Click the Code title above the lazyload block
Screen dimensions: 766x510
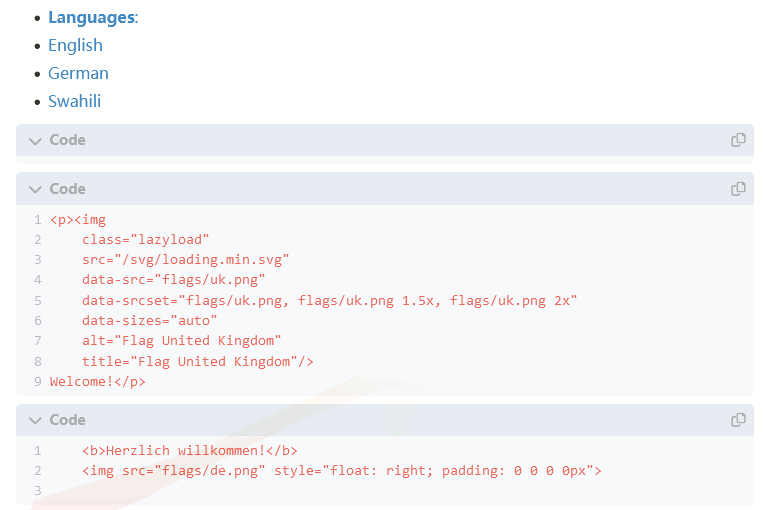click(x=67, y=189)
